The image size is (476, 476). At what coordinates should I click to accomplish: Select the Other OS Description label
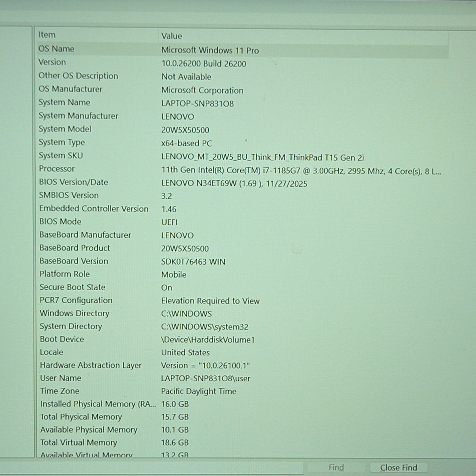pyautogui.click(x=78, y=76)
